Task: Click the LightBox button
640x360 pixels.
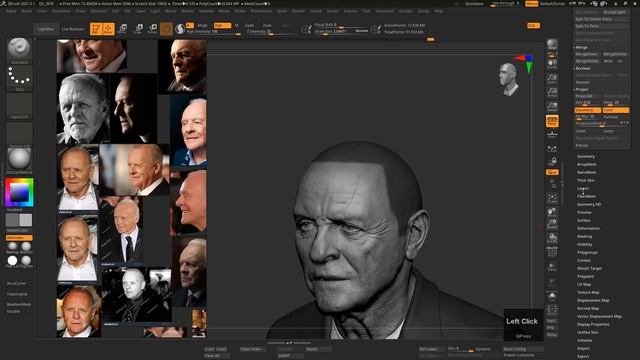Action: point(45,29)
